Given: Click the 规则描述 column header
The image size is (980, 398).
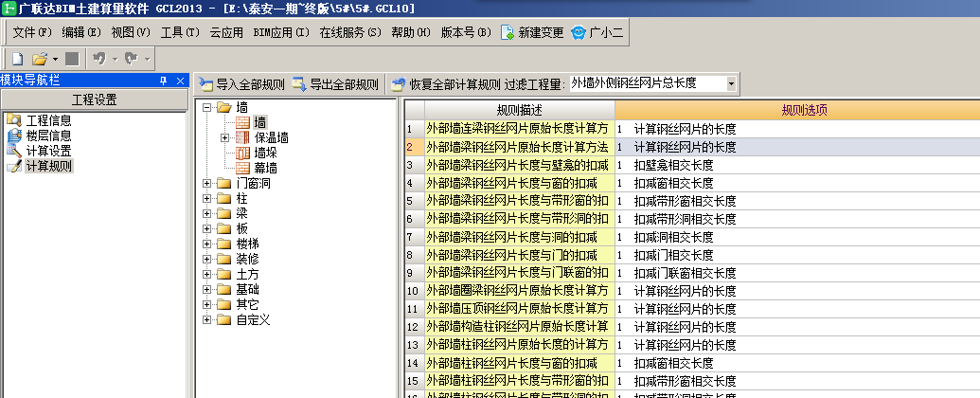Looking at the screenshot, I should point(520,110).
